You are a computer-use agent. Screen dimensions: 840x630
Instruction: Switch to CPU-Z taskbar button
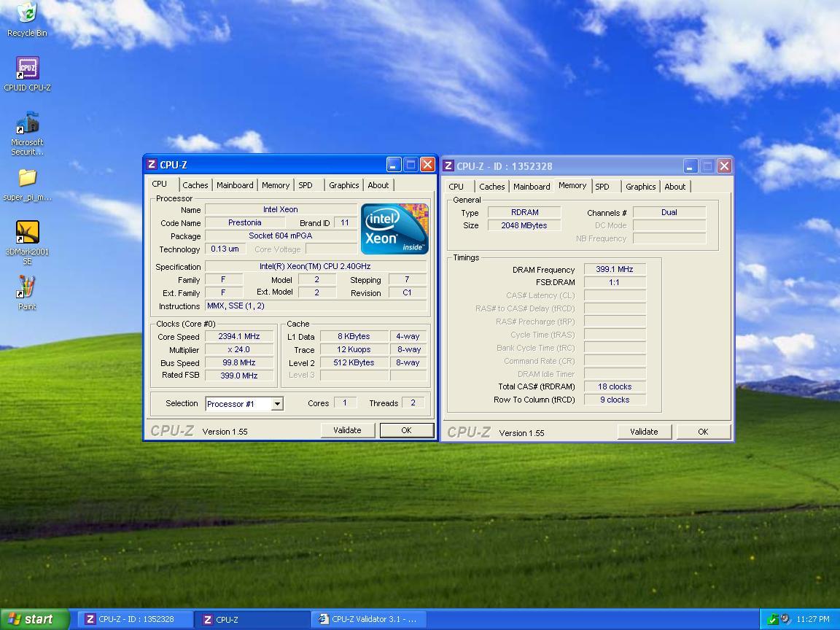[253, 619]
